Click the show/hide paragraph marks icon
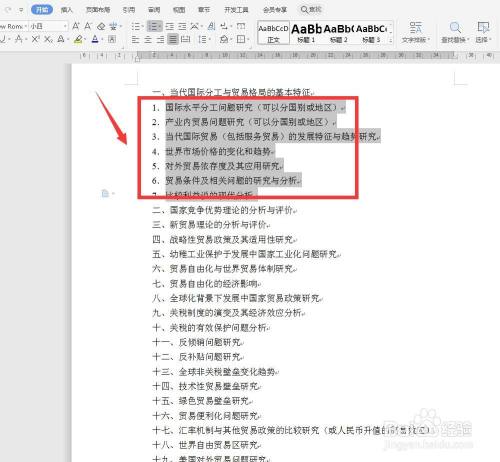Screen dimensions: 500x462 click(x=224, y=26)
